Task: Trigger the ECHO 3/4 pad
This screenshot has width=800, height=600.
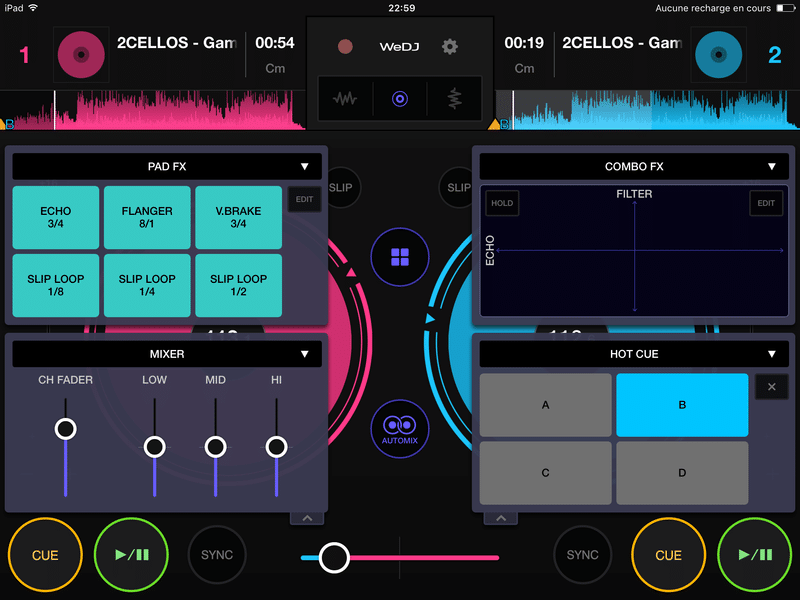Action: (56, 217)
